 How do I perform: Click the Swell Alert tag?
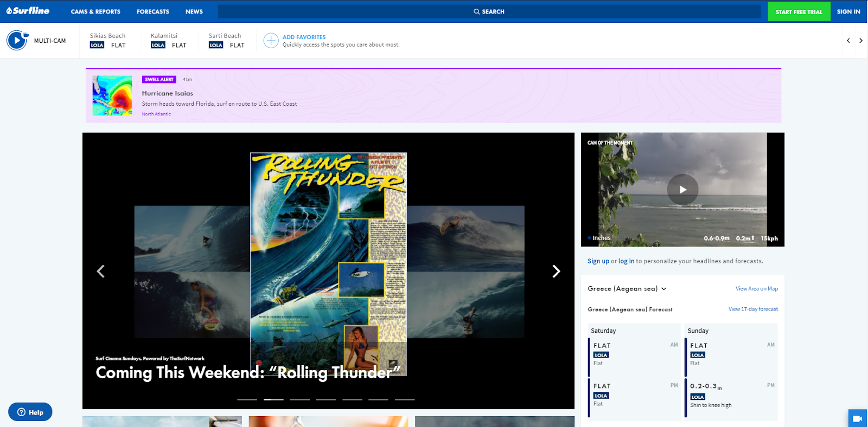[159, 80]
